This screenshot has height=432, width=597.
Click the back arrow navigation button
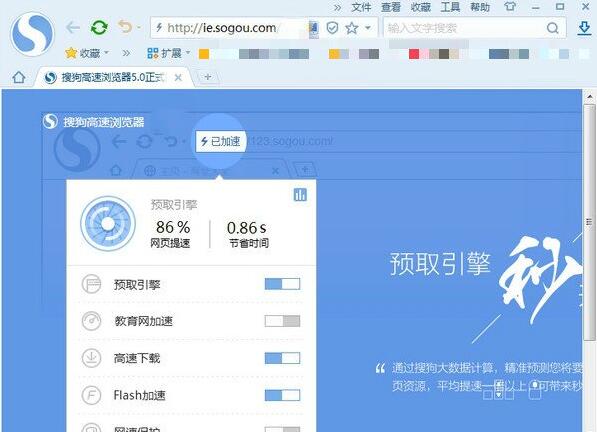pyautogui.click(x=73, y=28)
